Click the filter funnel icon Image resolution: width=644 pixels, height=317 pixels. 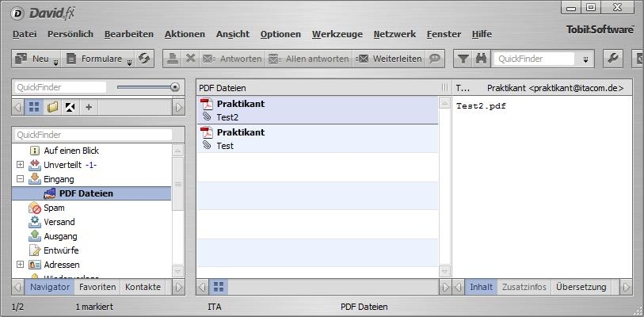click(x=463, y=59)
